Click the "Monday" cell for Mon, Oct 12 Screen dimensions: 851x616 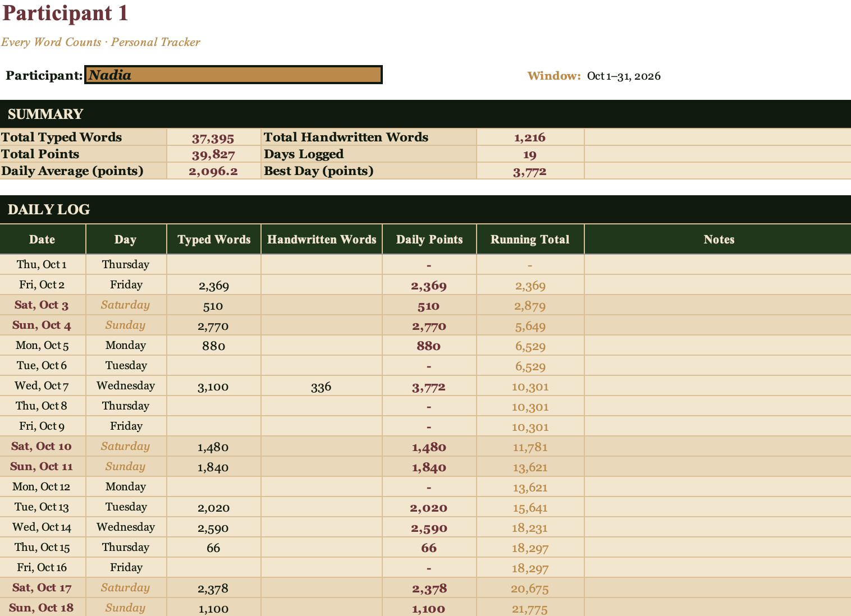[x=126, y=487]
